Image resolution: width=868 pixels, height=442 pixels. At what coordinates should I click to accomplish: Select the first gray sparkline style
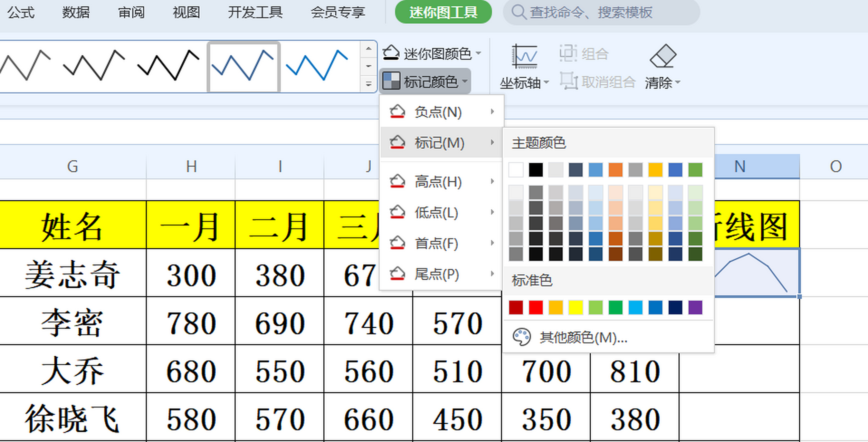(x=25, y=66)
